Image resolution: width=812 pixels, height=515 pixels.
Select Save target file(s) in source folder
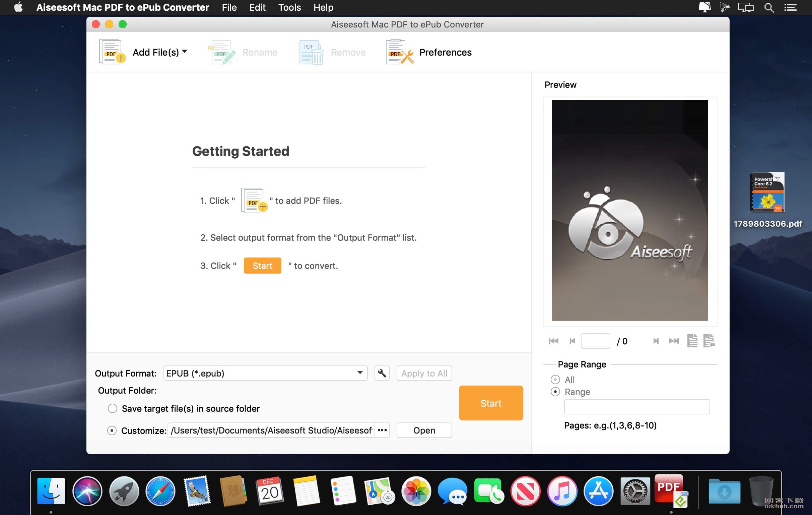112,408
